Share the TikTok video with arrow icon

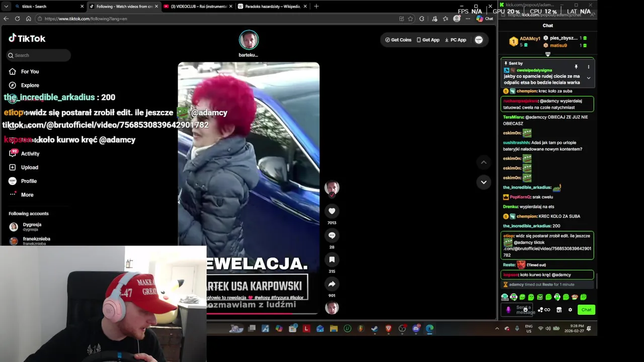(x=332, y=284)
